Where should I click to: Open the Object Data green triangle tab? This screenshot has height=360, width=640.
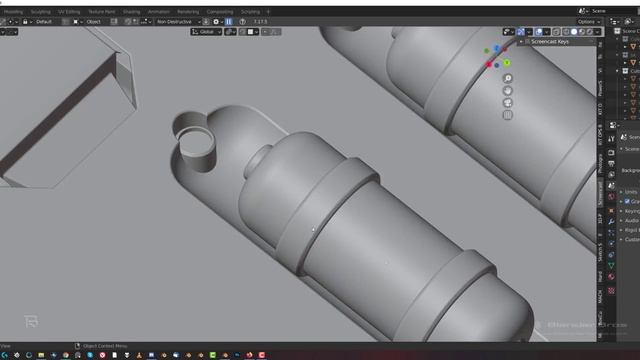[611, 266]
